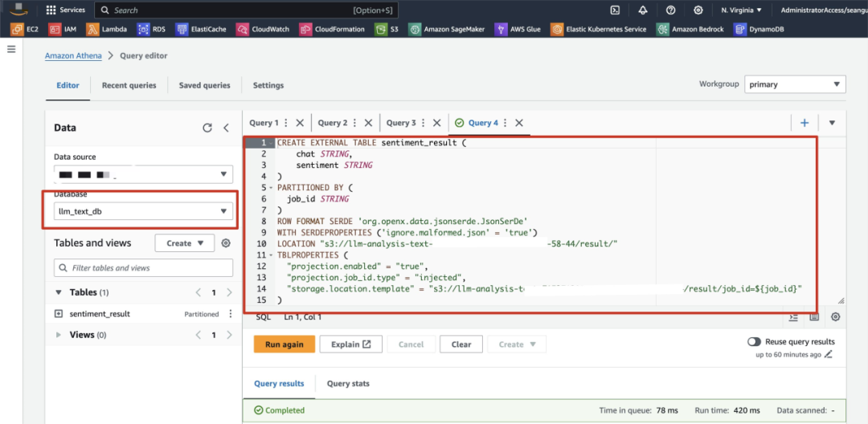This screenshot has height=424, width=868.
Task: Open the Workgroup primary dropdown
Action: (x=795, y=84)
